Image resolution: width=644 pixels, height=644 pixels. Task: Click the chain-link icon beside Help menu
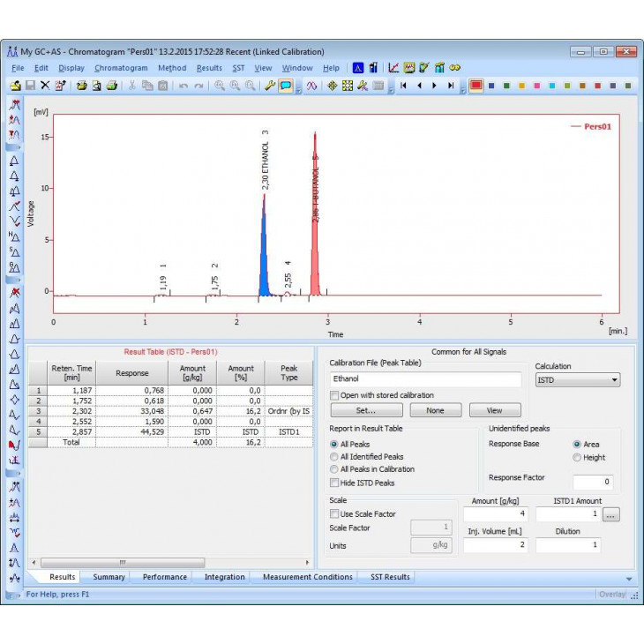[455, 68]
